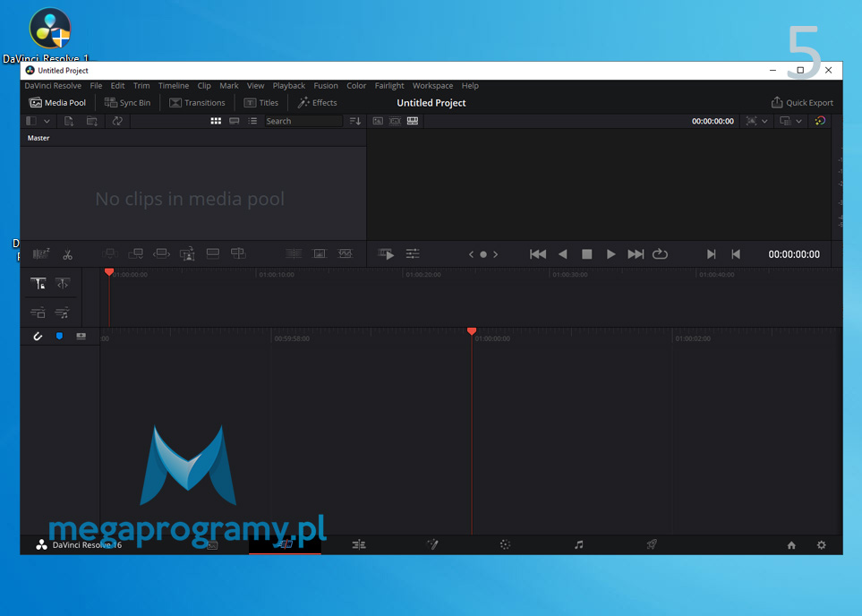This screenshot has width=862, height=616.
Task: Click the Close Up edit icon
Action: [187, 253]
